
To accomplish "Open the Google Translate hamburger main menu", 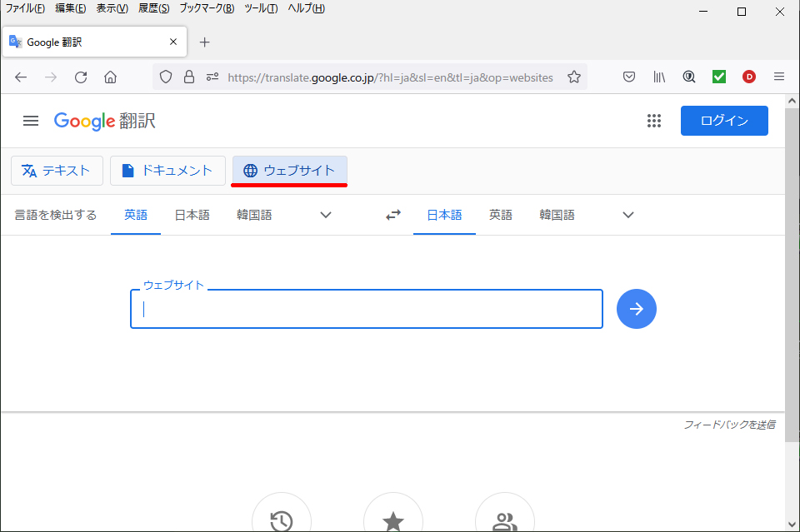I will pyautogui.click(x=31, y=121).
